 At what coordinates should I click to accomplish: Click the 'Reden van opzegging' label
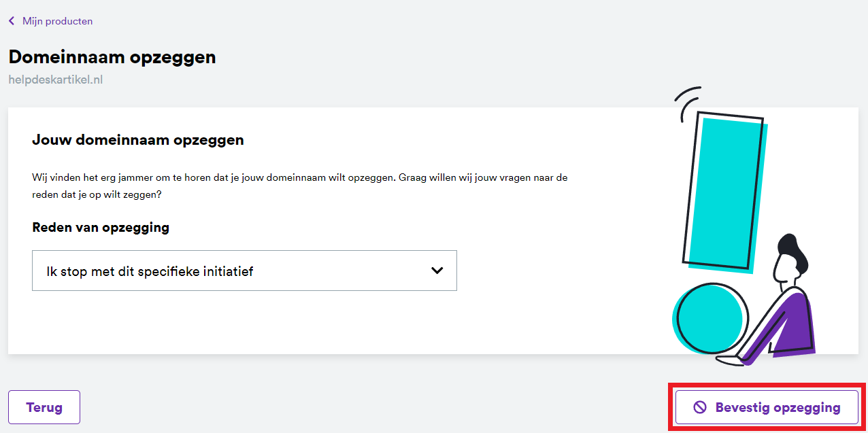(x=101, y=227)
